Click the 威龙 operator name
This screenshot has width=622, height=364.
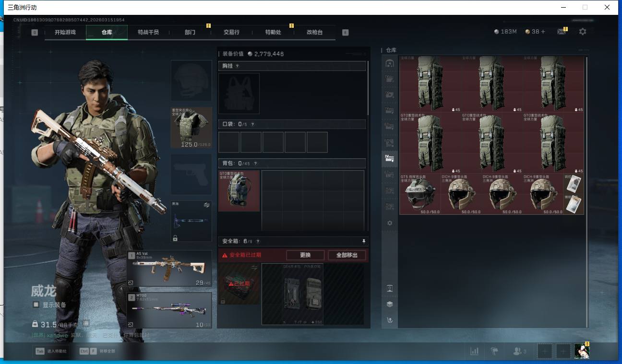[x=44, y=291]
